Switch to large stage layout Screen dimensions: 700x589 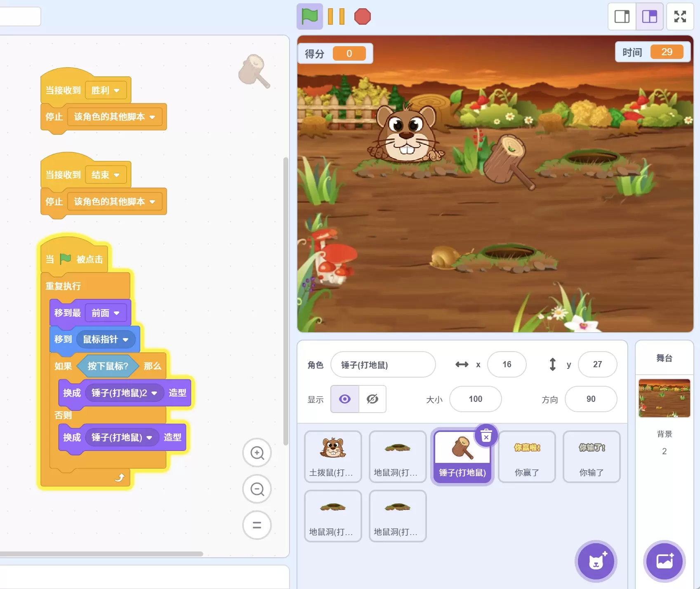coord(650,16)
